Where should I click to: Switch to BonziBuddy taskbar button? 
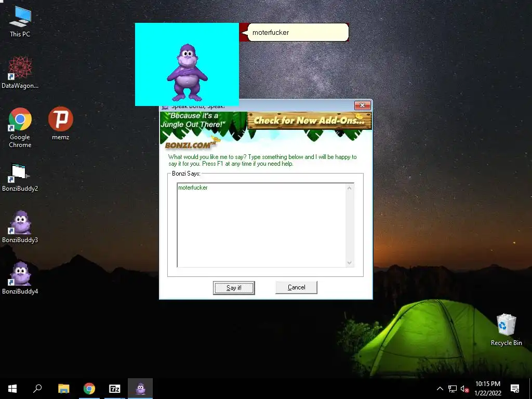[140, 389]
